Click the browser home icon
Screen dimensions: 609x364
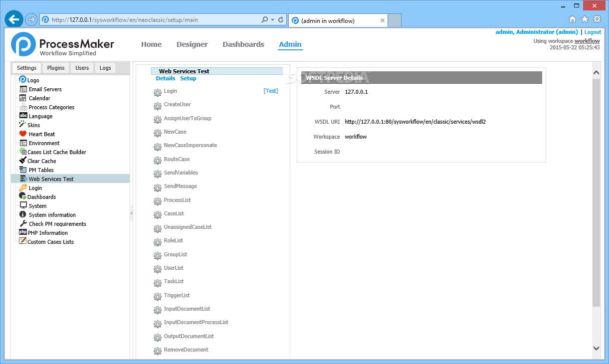coord(573,19)
